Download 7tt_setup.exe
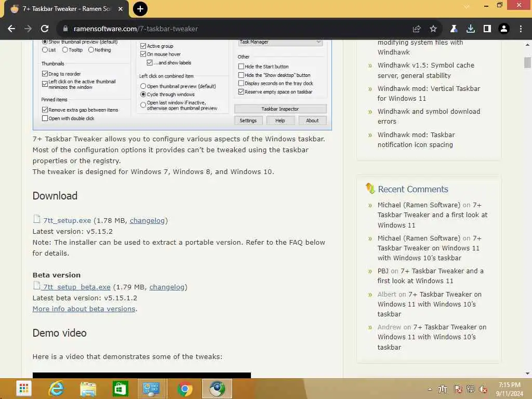 tap(67, 220)
